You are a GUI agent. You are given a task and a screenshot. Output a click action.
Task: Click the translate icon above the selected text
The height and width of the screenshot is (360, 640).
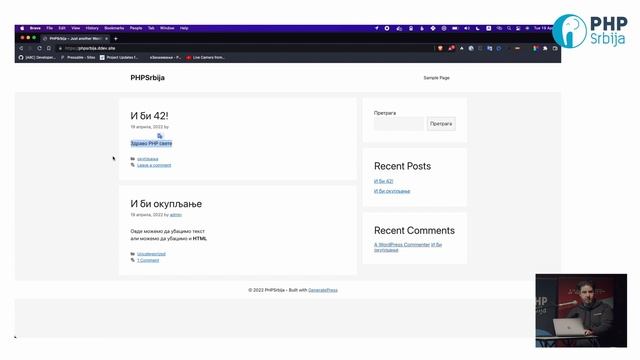(160, 136)
